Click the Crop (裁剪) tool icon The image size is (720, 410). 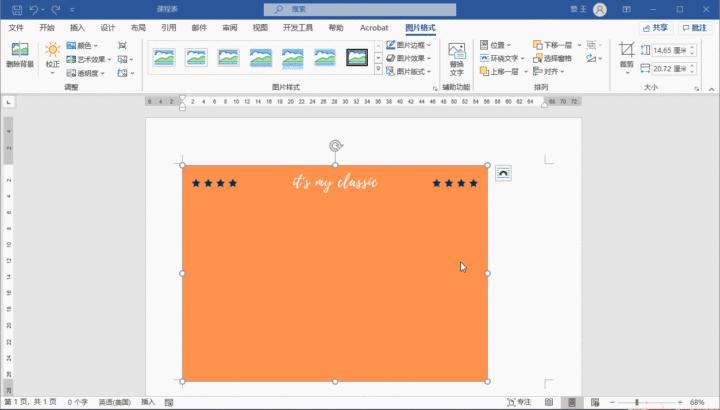(x=626, y=49)
